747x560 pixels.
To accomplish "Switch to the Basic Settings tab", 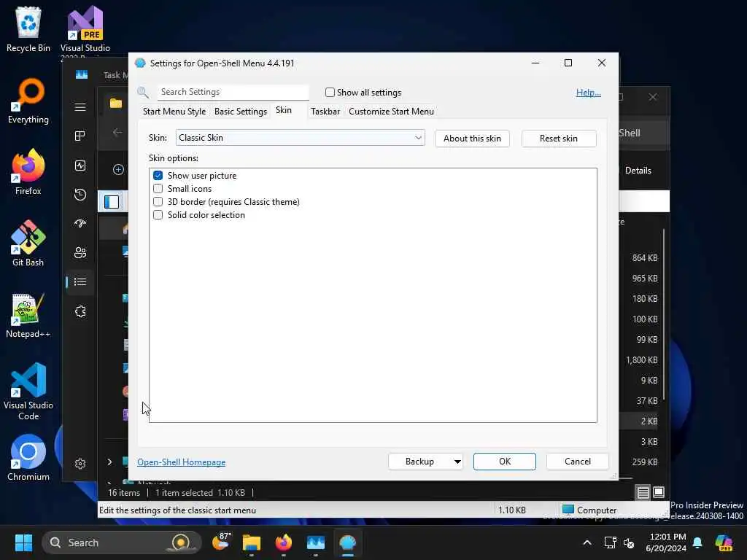I will coord(241,112).
